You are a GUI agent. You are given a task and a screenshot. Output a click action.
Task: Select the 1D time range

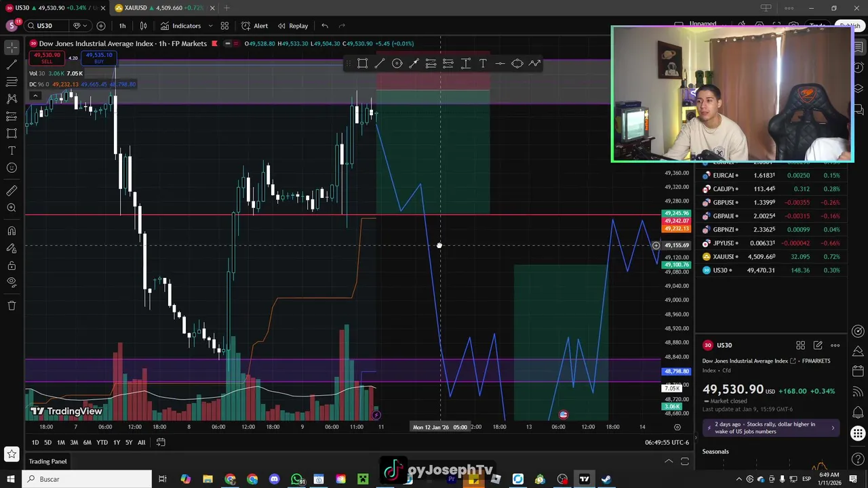pyautogui.click(x=35, y=443)
